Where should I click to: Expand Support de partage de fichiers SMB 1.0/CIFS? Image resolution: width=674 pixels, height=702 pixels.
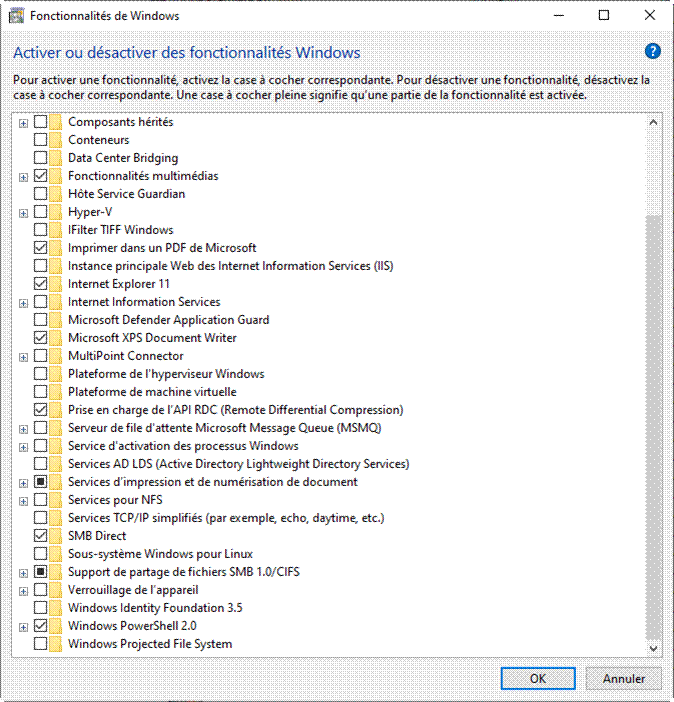coord(23,572)
